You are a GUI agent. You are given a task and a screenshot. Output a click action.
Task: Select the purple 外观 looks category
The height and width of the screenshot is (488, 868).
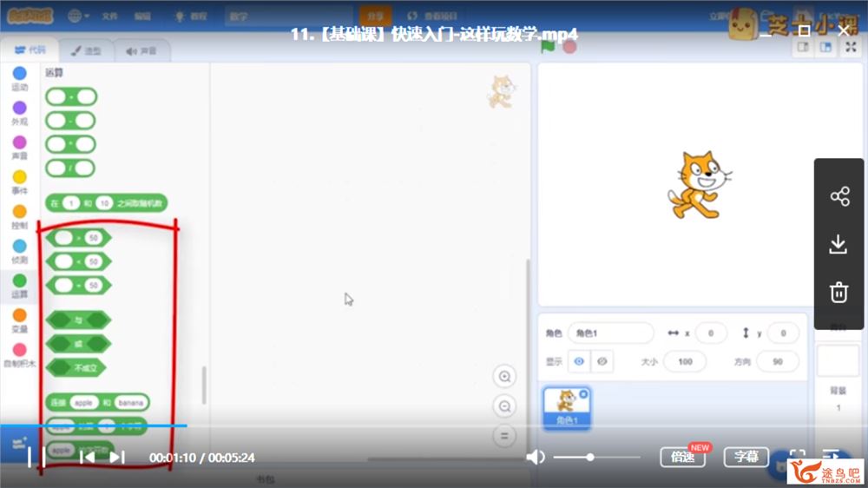pos(19,112)
